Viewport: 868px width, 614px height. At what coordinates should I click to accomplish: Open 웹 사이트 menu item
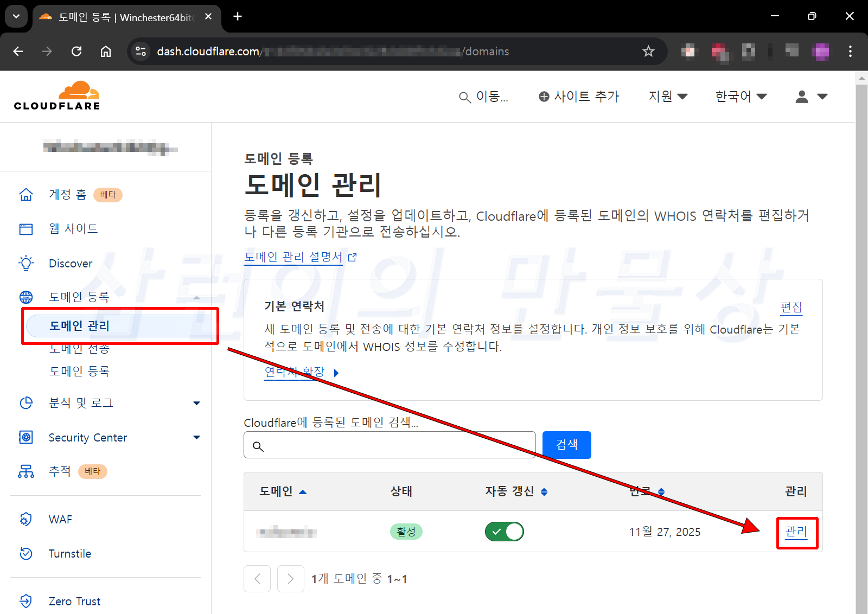[x=73, y=229]
